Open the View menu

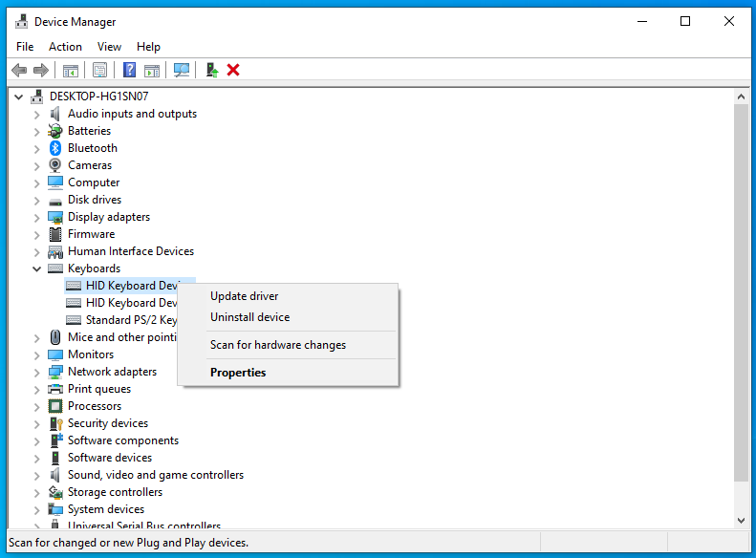(x=109, y=47)
